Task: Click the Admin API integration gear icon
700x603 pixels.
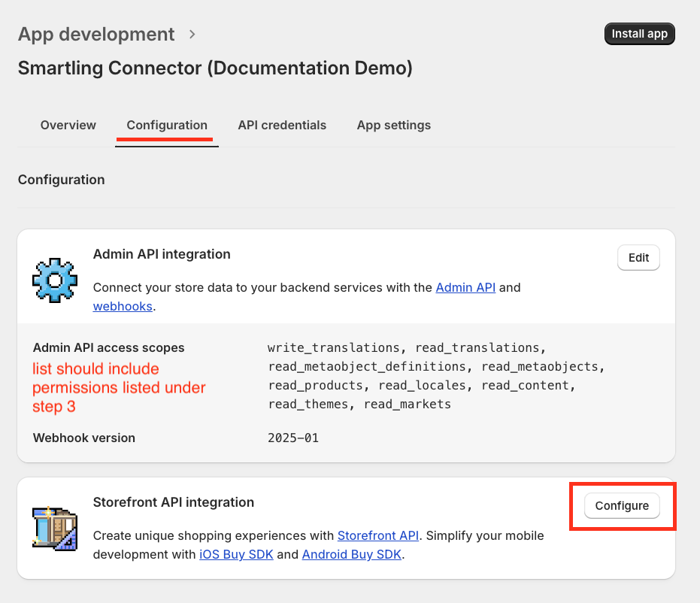Action: 55,280
